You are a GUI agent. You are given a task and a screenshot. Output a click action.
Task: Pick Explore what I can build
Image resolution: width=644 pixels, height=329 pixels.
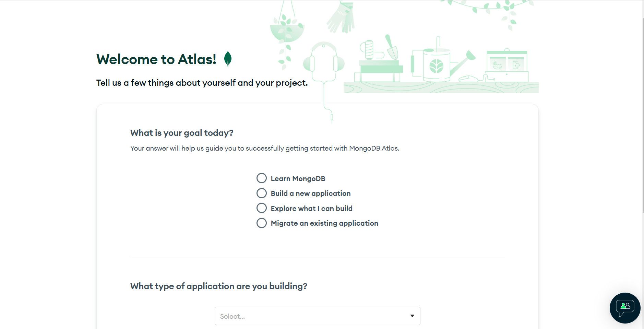pos(262,208)
